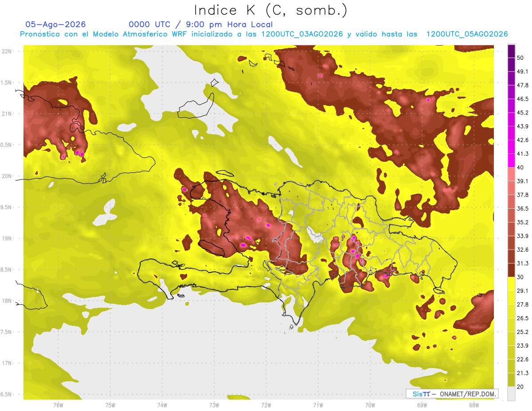This screenshot has height=411, width=532.
Task: Click the '18N' latitude axis label
Action: 8,301
